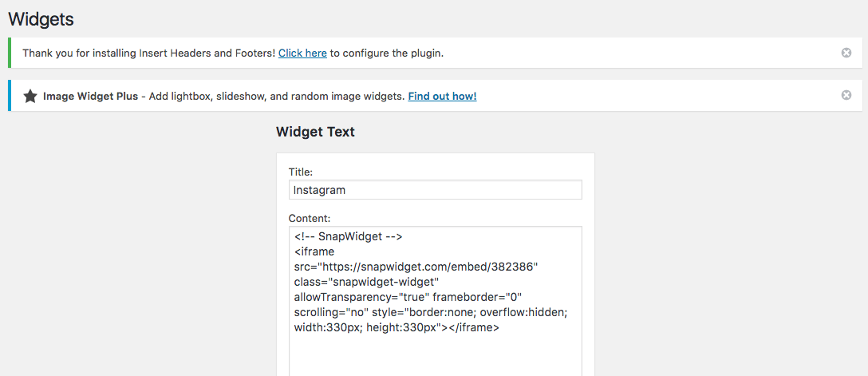Place cursor on the SnapWidget comment line

click(348, 236)
